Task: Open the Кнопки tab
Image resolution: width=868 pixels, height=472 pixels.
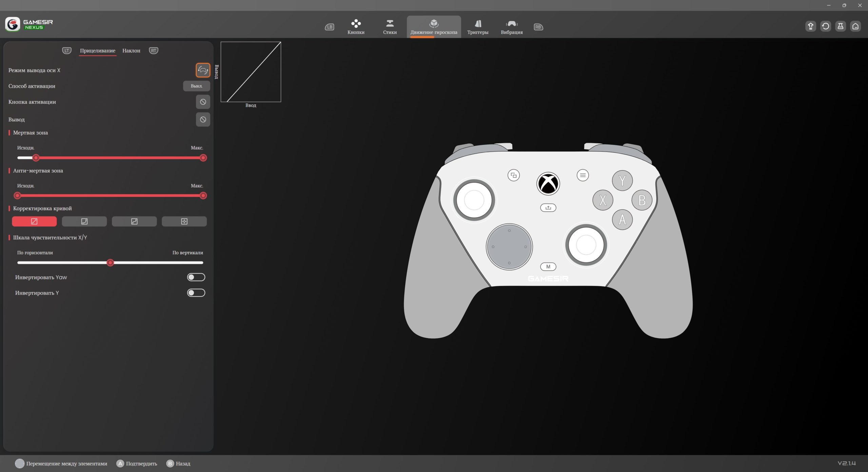Action: coord(356,27)
